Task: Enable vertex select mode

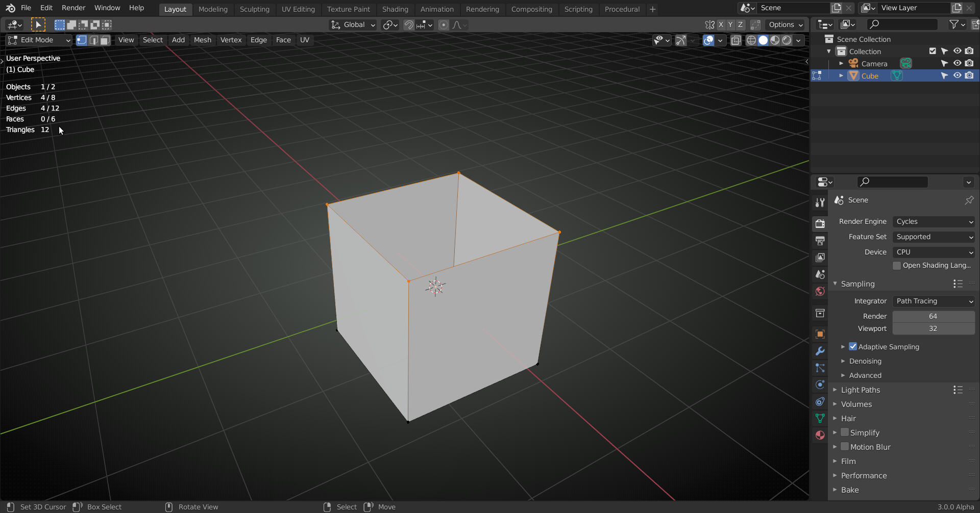Action: tap(82, 40)
